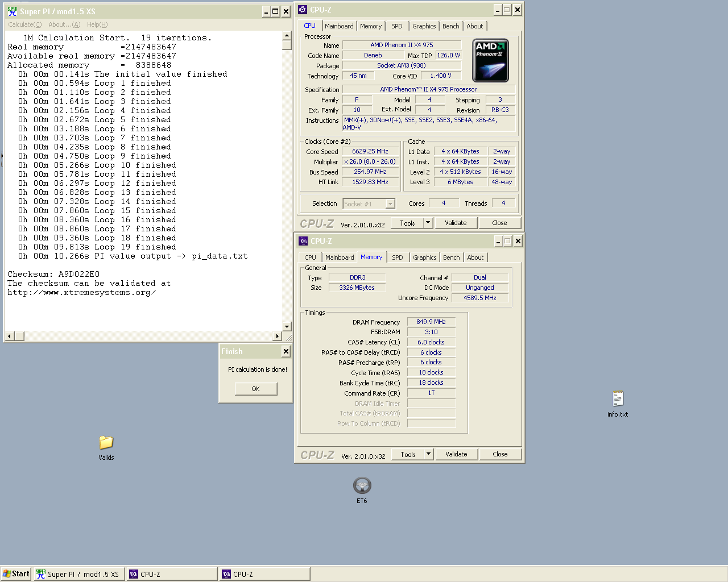
Task: Click Close button in lower CPU-Z
Action: coord(500,454)
